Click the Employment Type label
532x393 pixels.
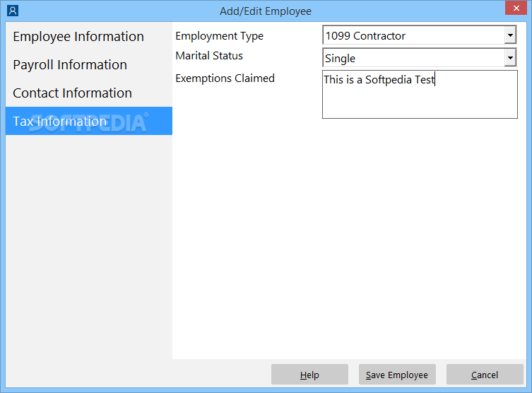pyautogui.click(x=219, y=36)
